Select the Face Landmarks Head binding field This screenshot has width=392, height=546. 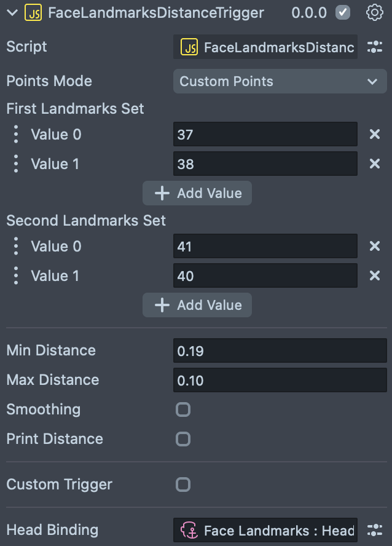265,530
